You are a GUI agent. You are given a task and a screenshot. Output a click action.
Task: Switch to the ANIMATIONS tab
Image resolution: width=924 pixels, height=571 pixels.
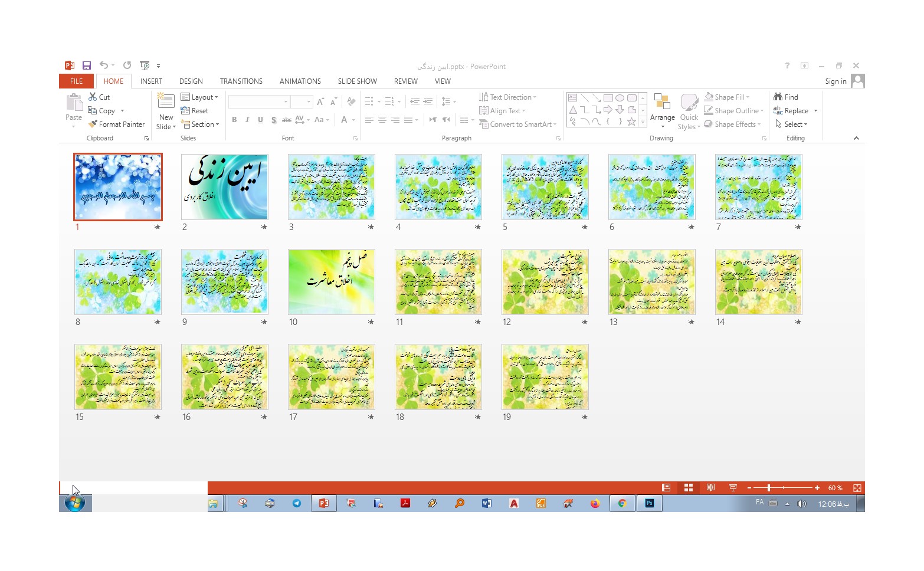tap(300, 81)
